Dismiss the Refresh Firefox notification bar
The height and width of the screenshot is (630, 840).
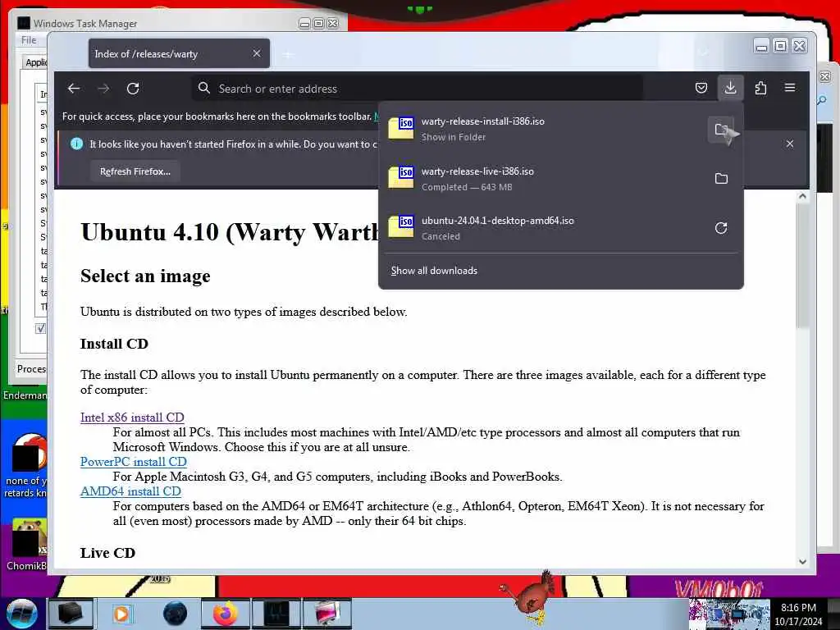[790, 144]
